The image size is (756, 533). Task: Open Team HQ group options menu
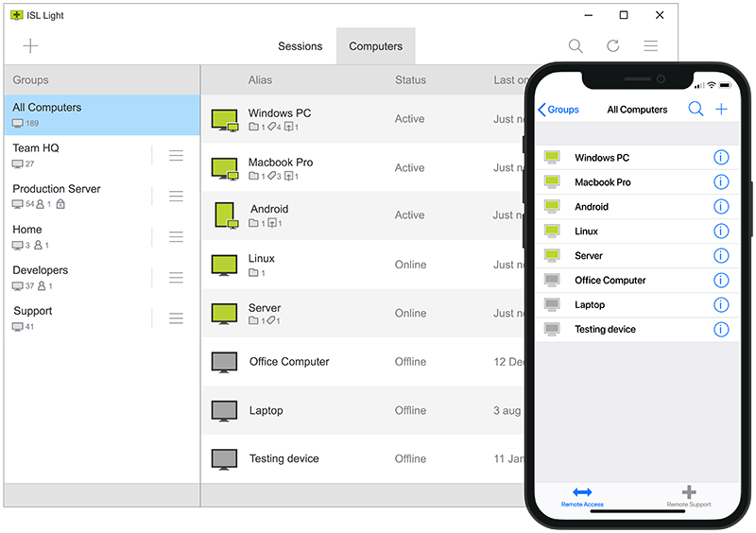(x=176, y=155)
